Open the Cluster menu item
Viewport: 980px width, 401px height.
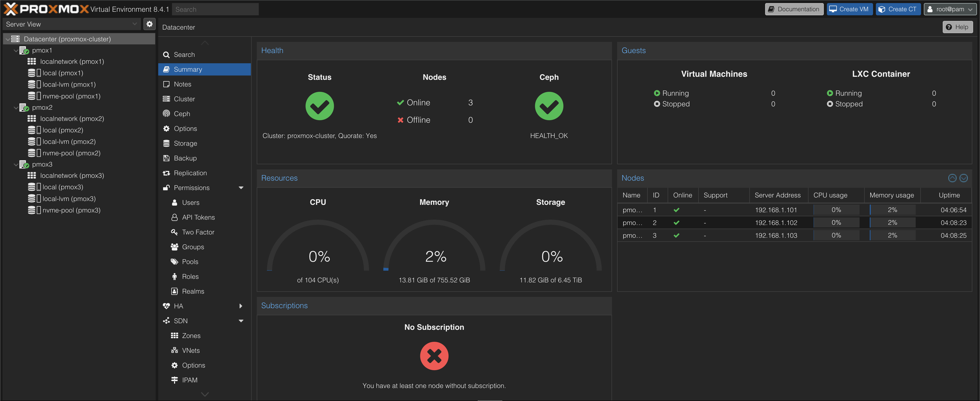(x=204, y=99)
